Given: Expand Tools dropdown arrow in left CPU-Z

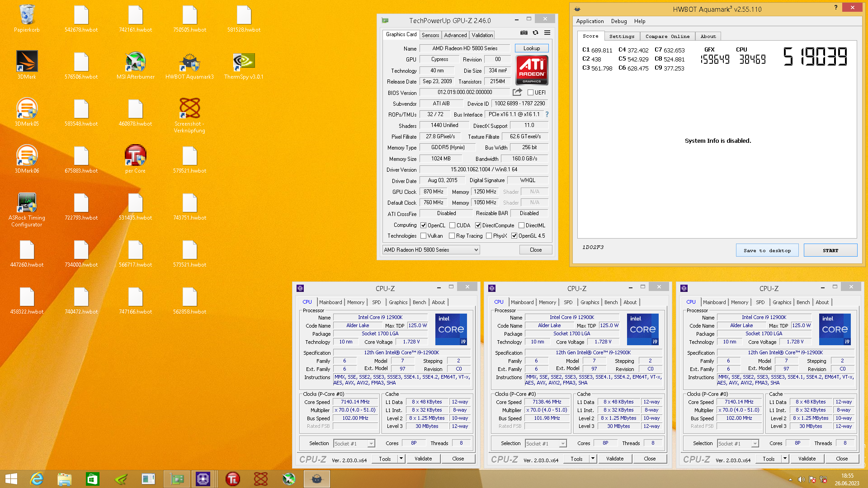Looking at the screenshot, I should click(401, 459).
